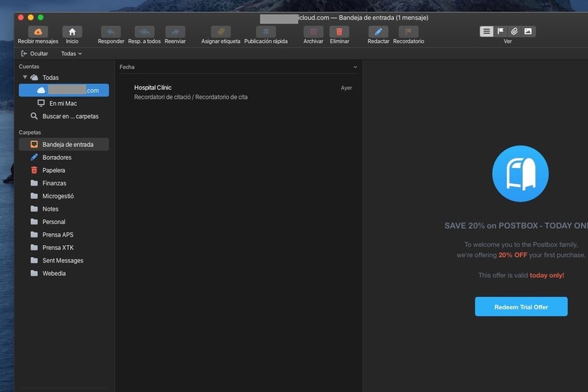Toggle the images view icon
This screenshot has height=392, width=588.
coord(528,31)
